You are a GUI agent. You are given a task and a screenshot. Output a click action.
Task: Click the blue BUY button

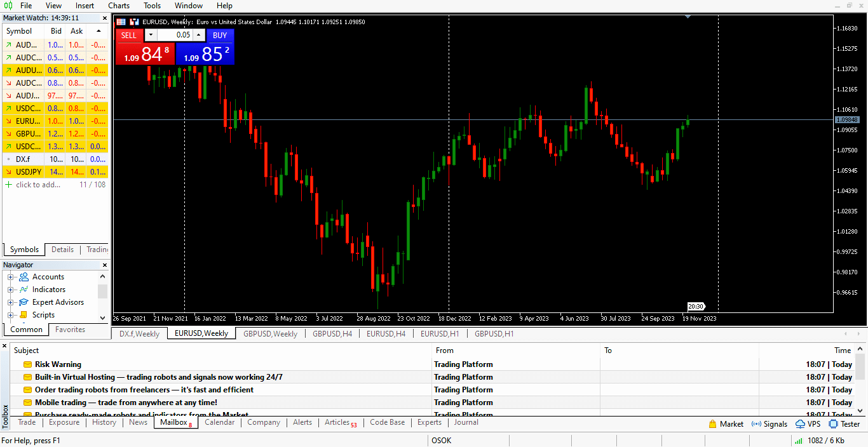click(220, 36)
